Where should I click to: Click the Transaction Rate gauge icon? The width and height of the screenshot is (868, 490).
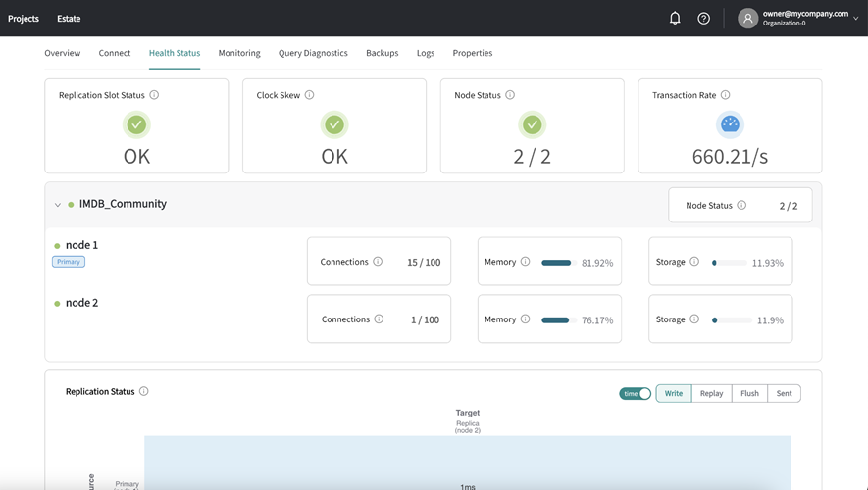(730, 124)
